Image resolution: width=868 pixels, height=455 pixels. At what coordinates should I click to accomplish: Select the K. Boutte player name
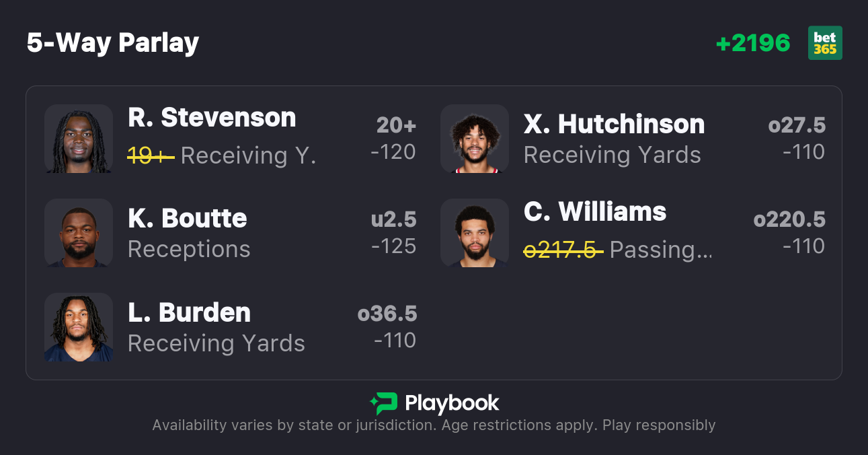[188, 218]
